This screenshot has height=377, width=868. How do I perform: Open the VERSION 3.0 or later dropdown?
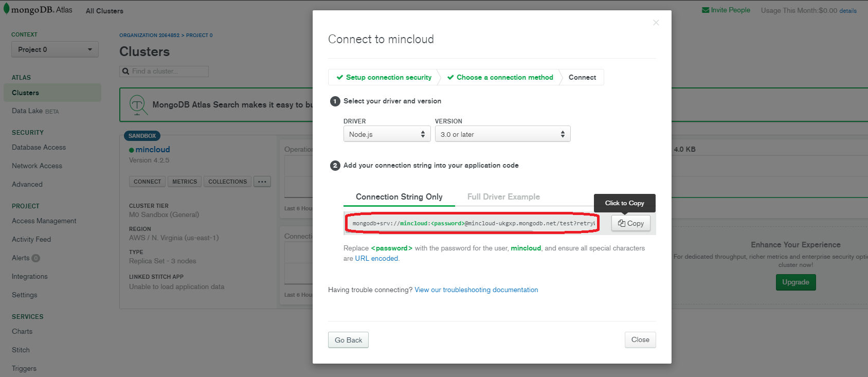502,134
